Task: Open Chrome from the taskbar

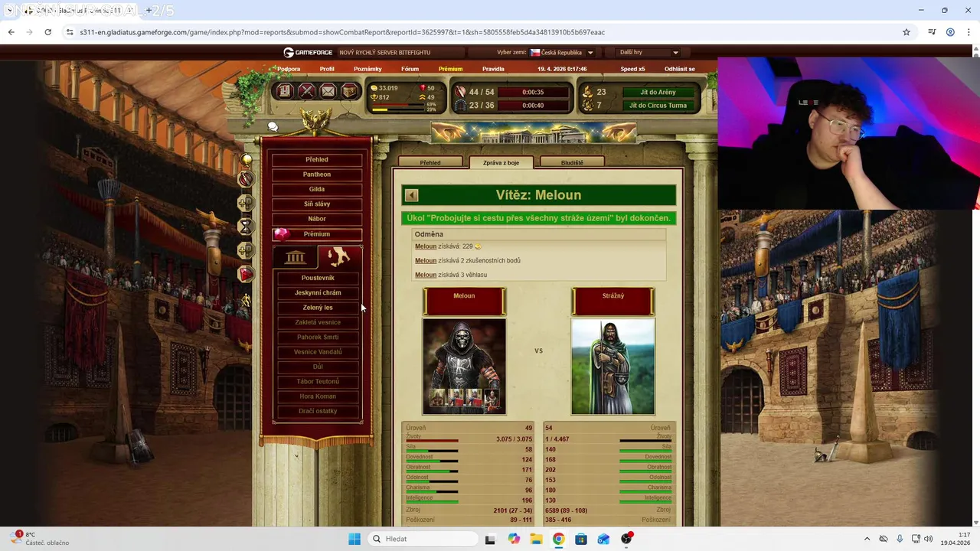Action: (559, 539)
